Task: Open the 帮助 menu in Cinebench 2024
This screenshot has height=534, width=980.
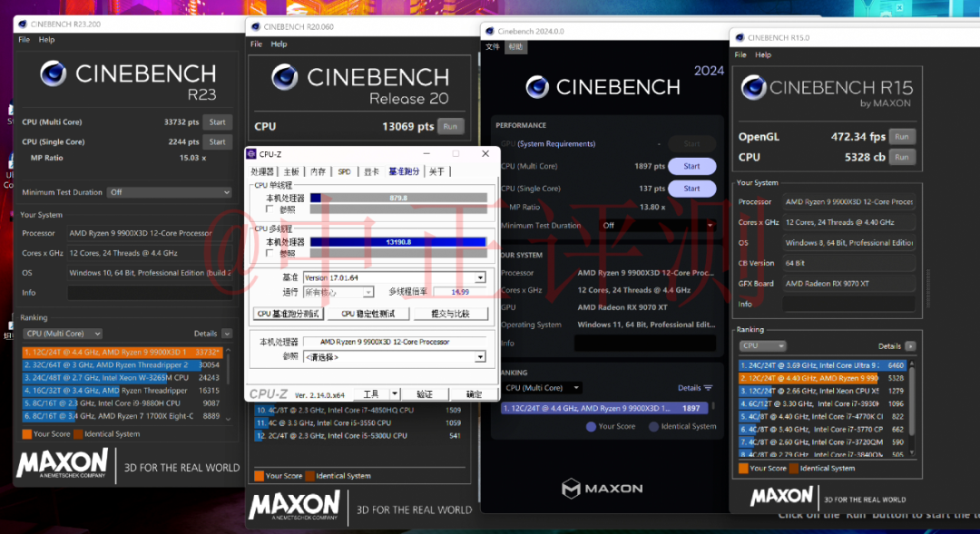Action: click(515, 47)
